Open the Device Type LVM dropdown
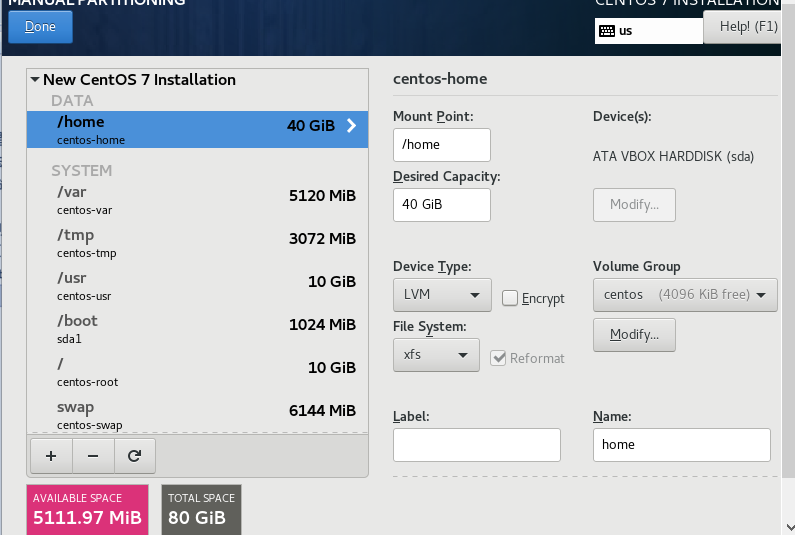Viewport: 795px width, 535px height. pos(442,295)
